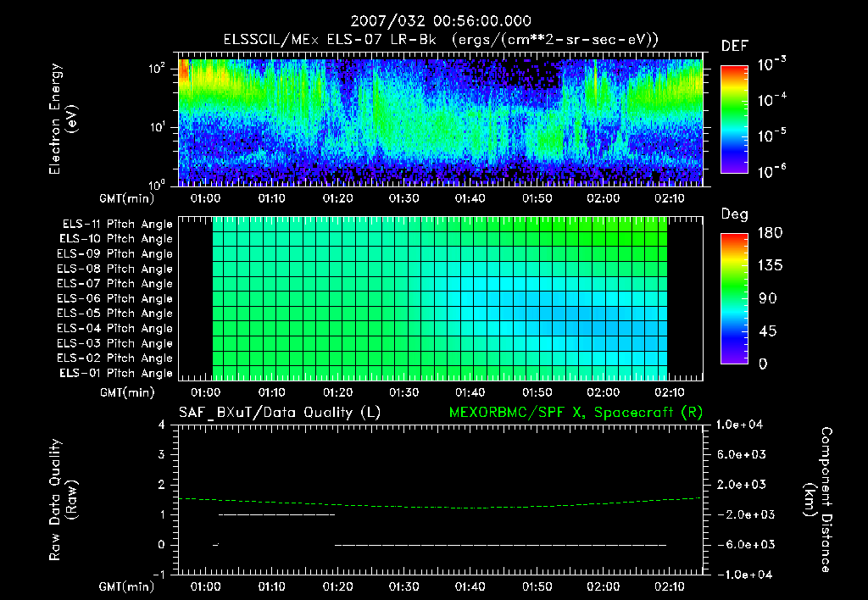Click the 1.0e+04 right axis value
Image resolution: width=868 pixels, height=600 pixels.
coord(739,425)
